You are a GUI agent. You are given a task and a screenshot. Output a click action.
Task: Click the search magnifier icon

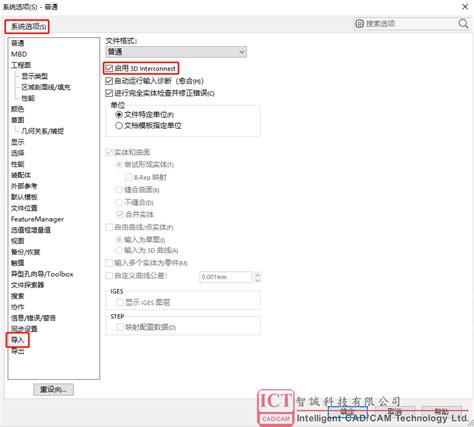tap(463, 24)
